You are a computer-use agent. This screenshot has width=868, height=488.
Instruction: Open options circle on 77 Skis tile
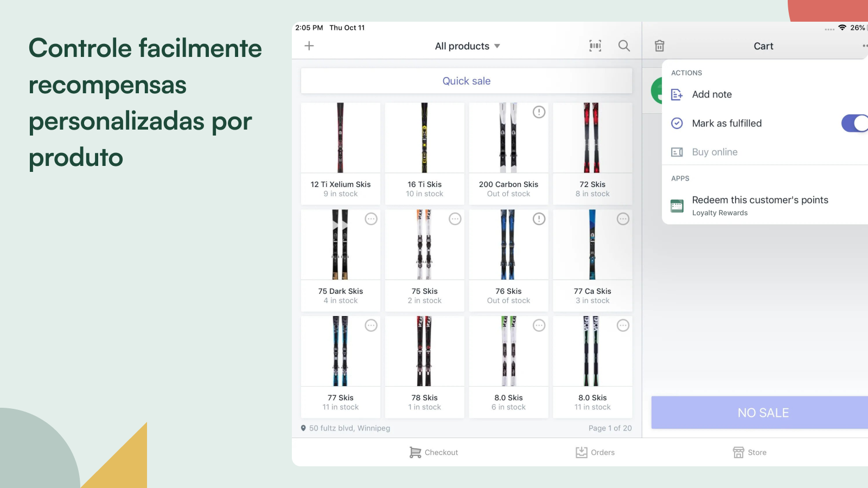(371, 325)
